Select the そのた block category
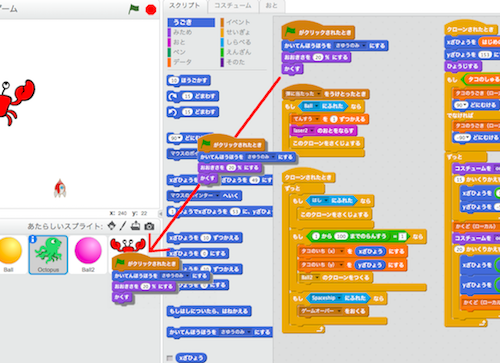The image size is (500, 363). [235, 62]
